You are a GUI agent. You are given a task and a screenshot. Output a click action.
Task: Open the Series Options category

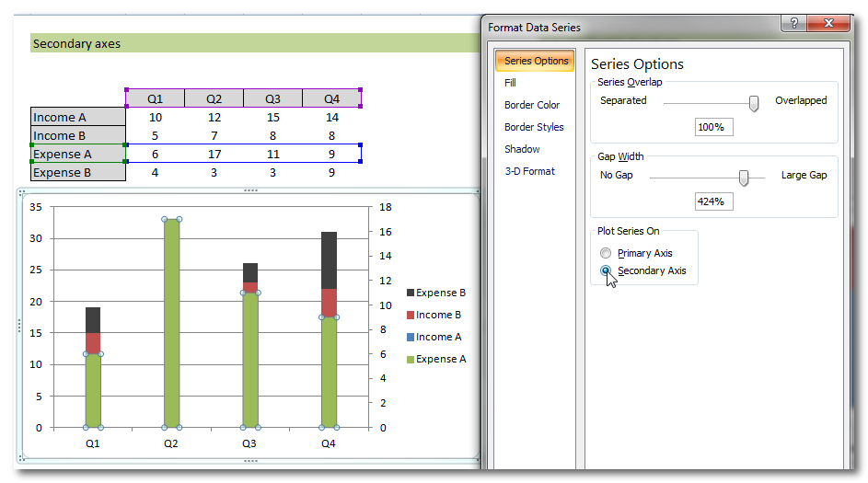537,61
